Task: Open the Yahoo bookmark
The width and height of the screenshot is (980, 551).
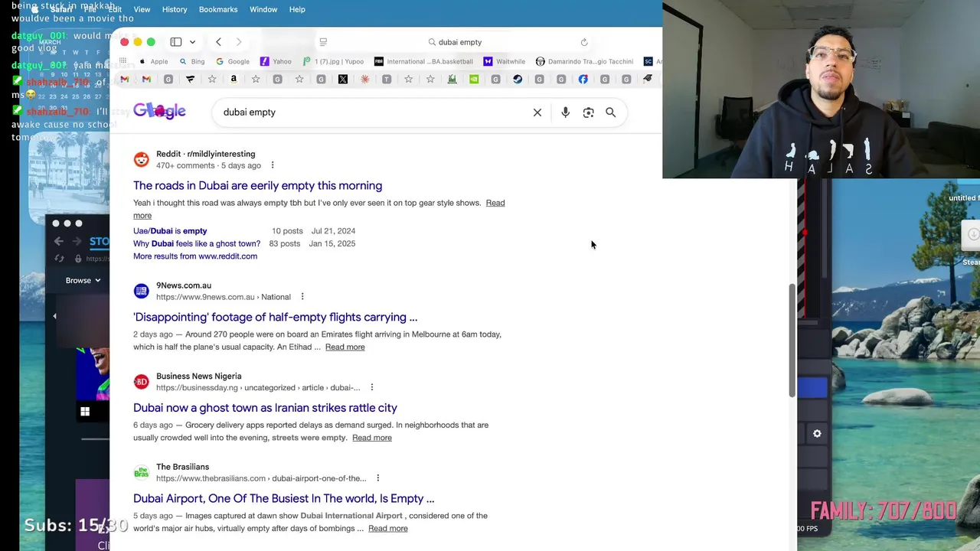Action: tap(276, 61)
